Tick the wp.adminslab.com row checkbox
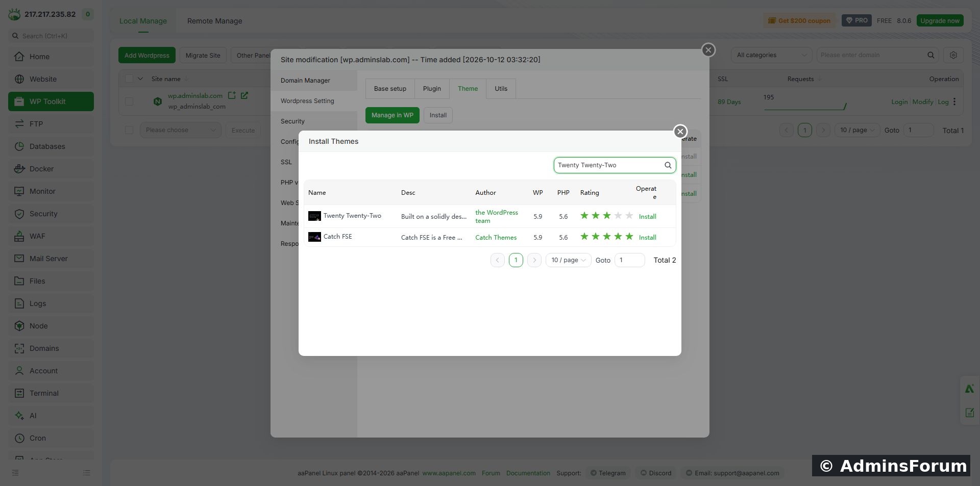The width and height of the screenshot is (980, 486). [129, 101]
